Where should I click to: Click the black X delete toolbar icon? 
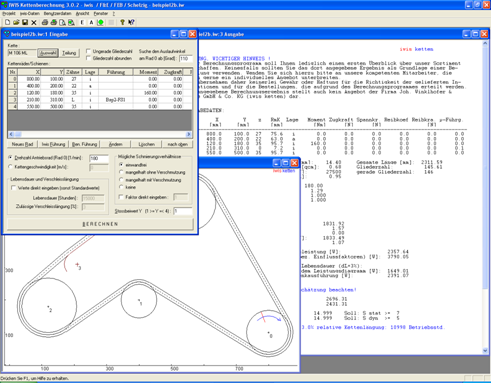point(34,22)
